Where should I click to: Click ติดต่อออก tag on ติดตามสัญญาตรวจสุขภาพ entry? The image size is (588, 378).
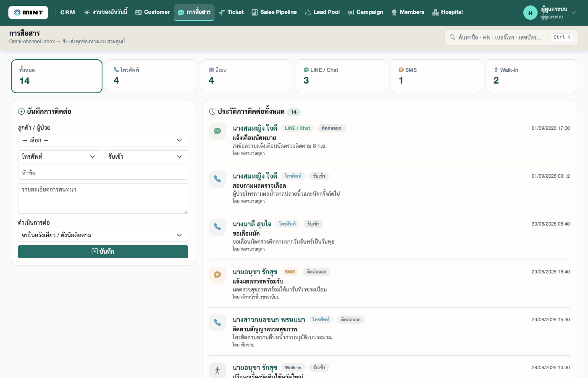pos(351,320)
